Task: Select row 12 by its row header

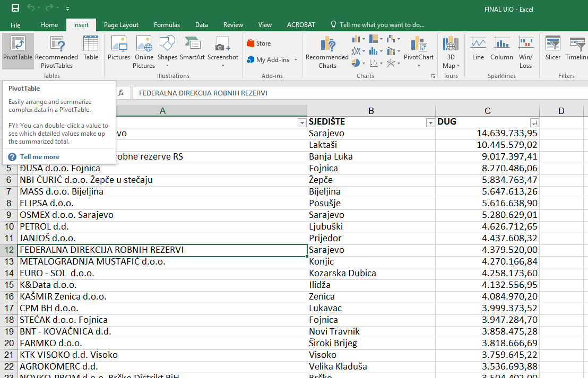Action: tap(8, 250)
